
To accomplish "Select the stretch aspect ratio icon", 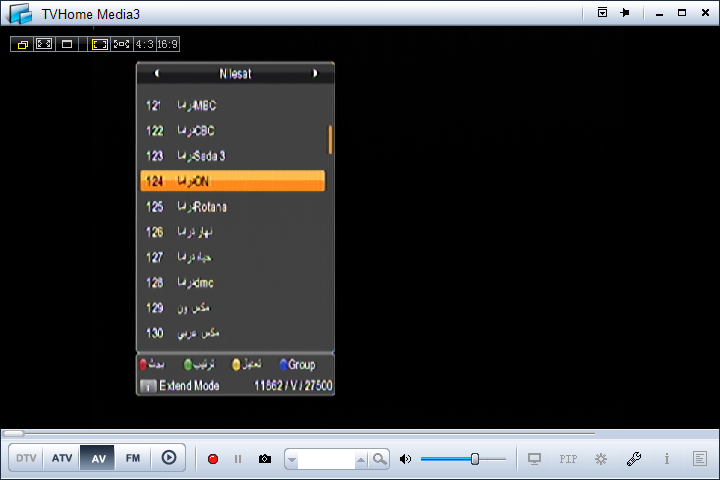I will (122, 44).
